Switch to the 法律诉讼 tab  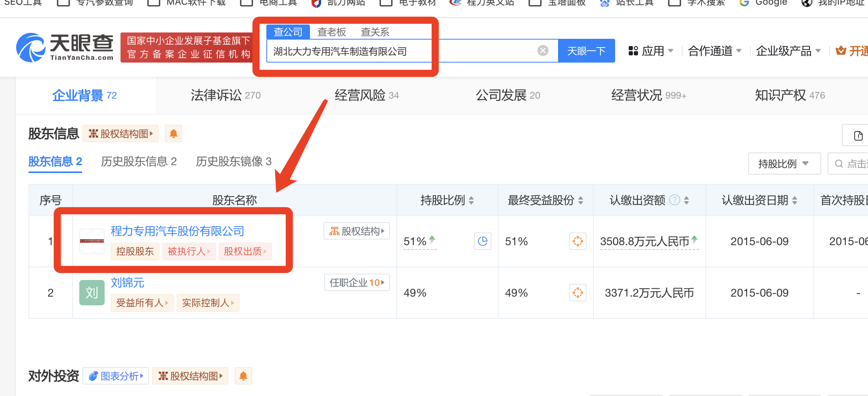click(x=225, y=95)
